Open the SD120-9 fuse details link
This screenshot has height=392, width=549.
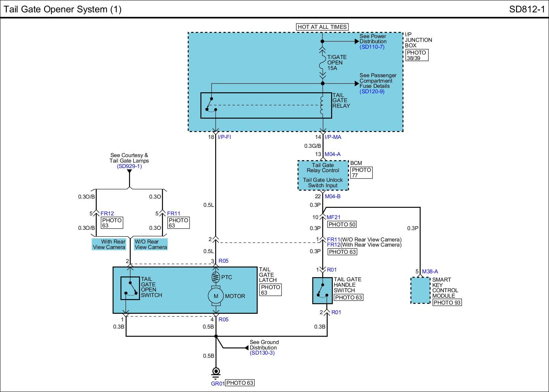pos(372,92)
